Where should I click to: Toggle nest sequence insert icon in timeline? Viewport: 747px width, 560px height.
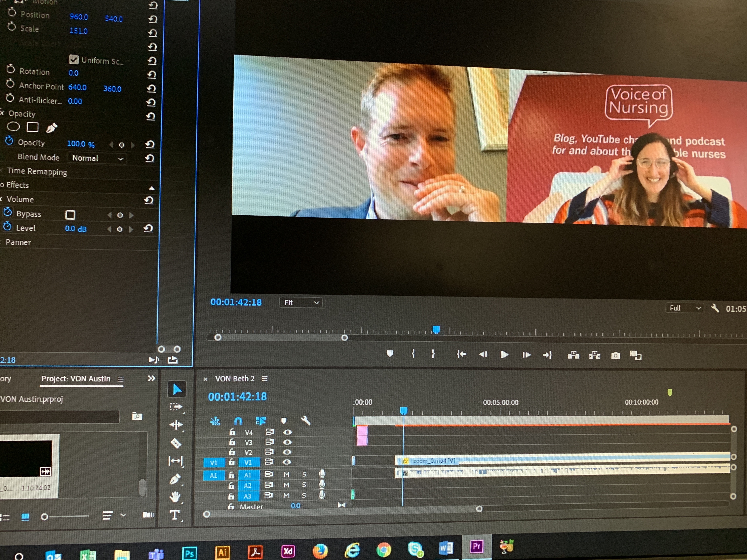pyautogui.click(x=215, y=421)
